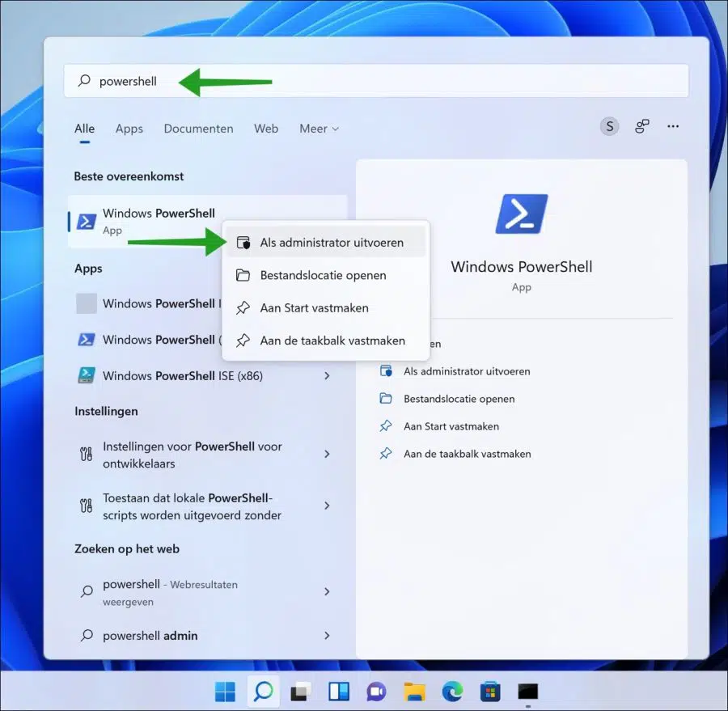
Task: Click the powershell search input field
Action: tap(376, 81)
